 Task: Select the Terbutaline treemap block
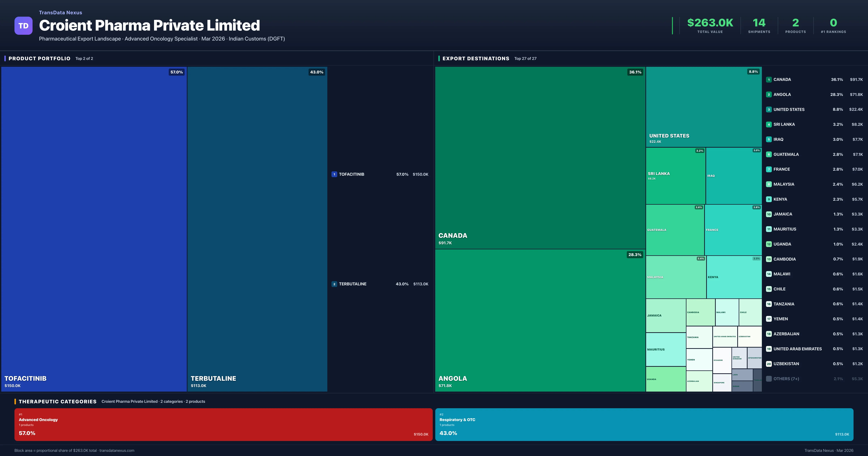257,229
